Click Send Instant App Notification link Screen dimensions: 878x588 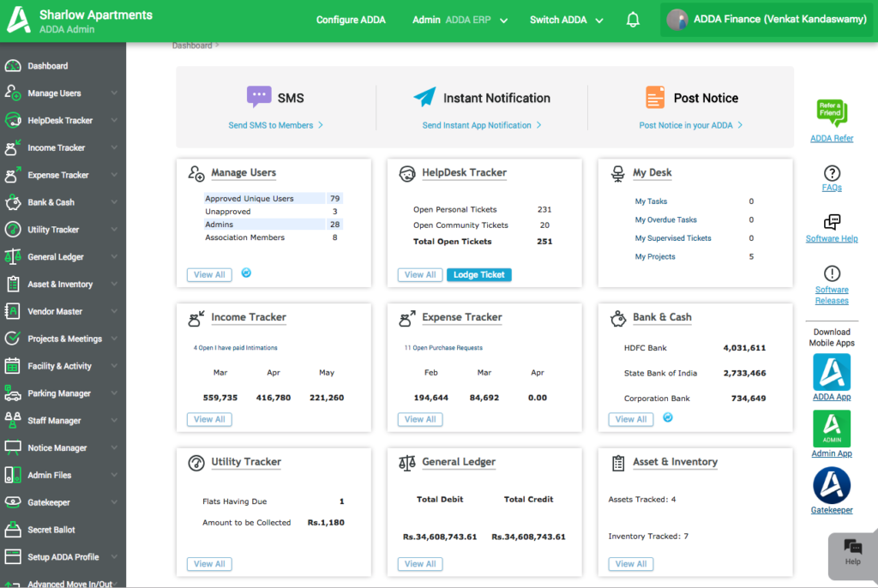click(x=482, y=125)
